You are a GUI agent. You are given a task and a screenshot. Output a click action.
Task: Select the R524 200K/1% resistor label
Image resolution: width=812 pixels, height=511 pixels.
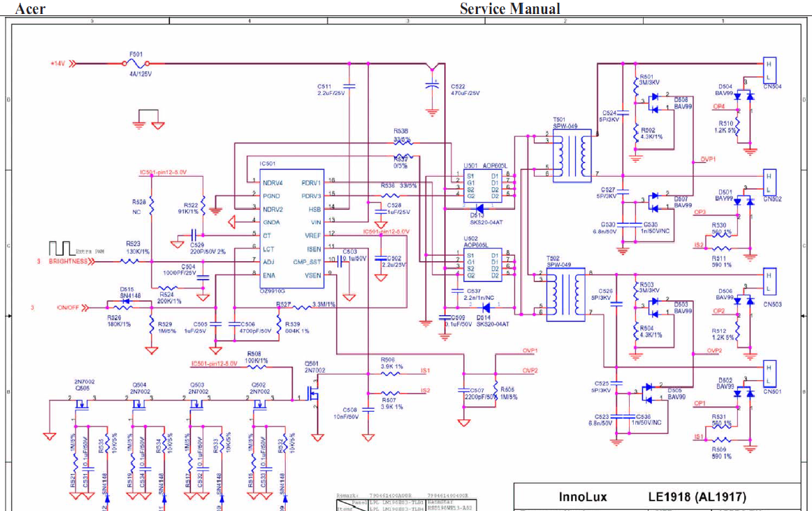[170, 298]
